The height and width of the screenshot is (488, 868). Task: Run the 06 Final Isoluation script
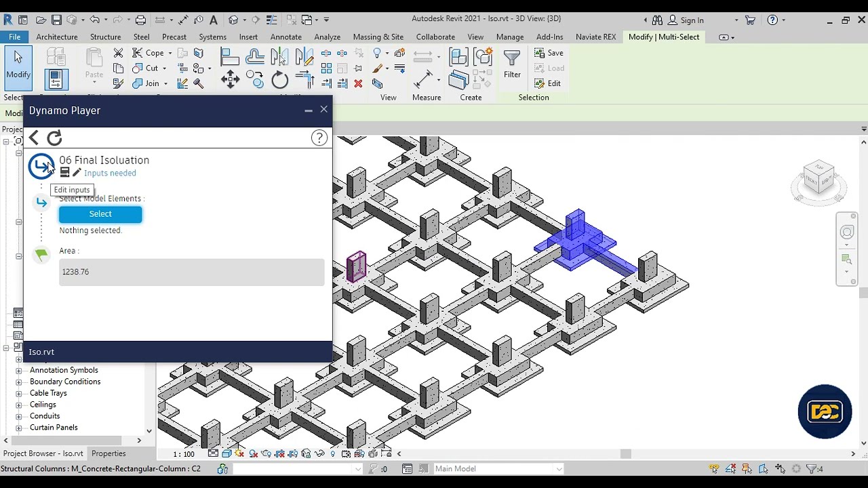click(x=41, y=166)
